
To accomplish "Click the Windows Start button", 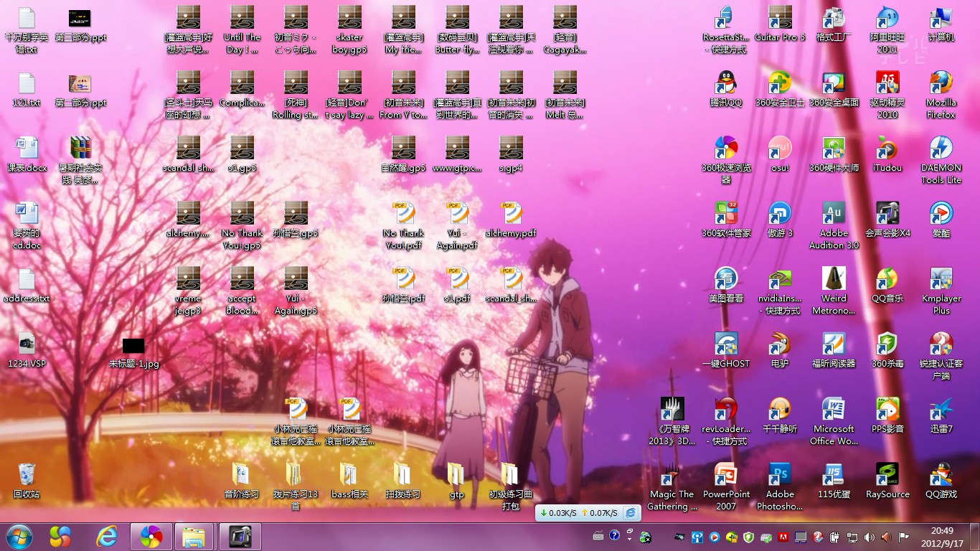I will 19,536.
